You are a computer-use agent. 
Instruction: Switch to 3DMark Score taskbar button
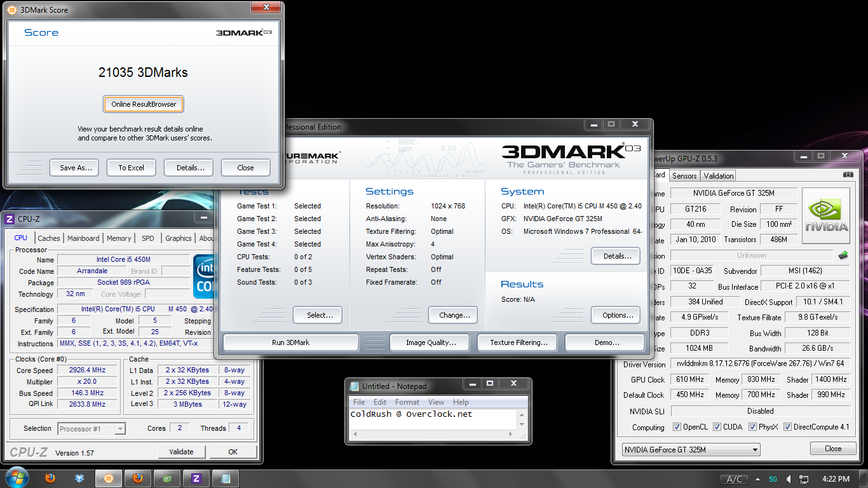(109, 478)
